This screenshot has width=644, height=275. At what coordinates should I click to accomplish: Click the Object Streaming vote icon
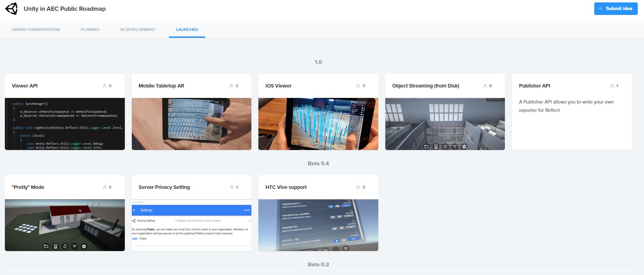pyautogui.click(x=485, y=86)
